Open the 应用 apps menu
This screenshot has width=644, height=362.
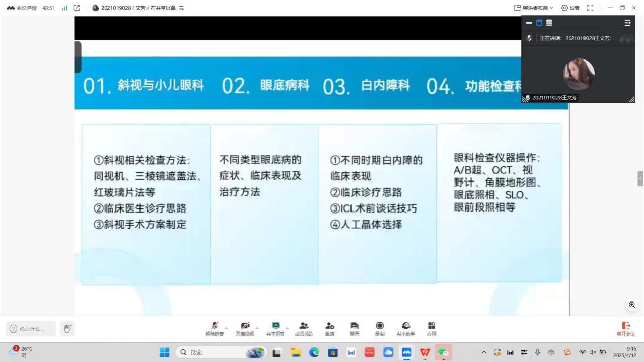[431, 328]
